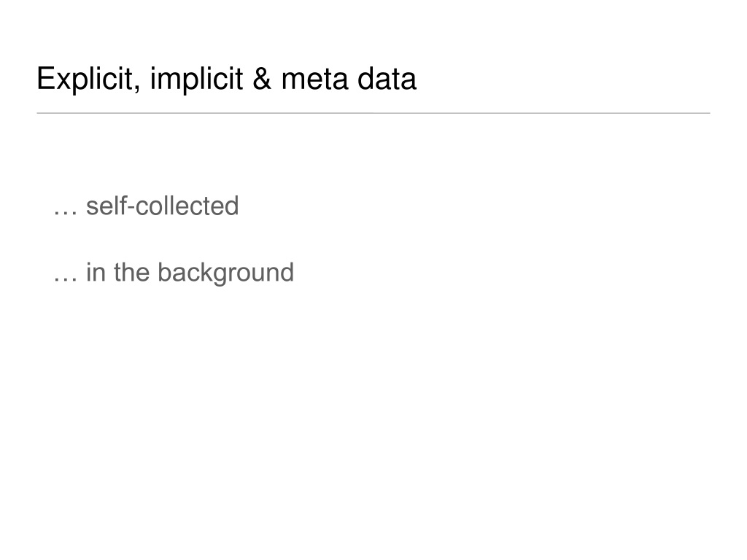Select the word "background" on the slide
This screenshot has height=560, width=747.
coord(226,274)
